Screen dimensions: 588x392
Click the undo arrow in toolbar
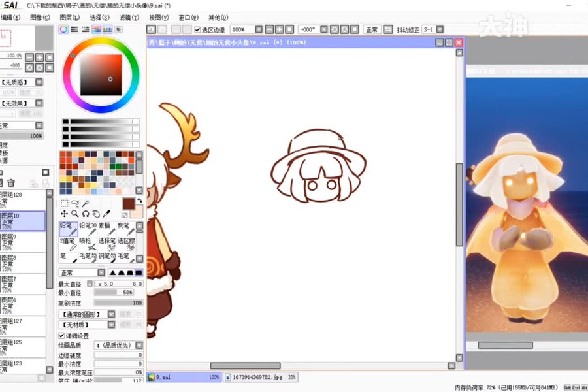[151, 29]
